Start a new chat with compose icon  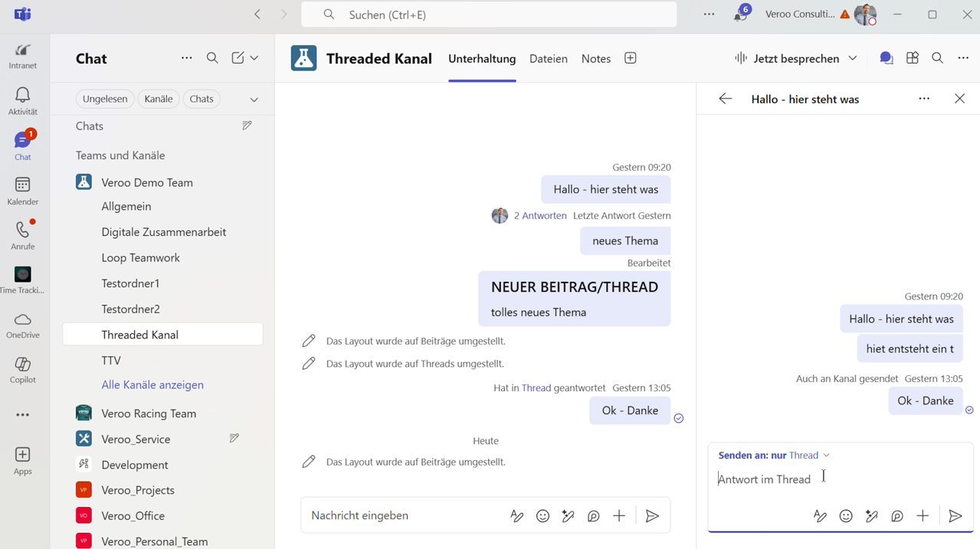tap(238, 58)
